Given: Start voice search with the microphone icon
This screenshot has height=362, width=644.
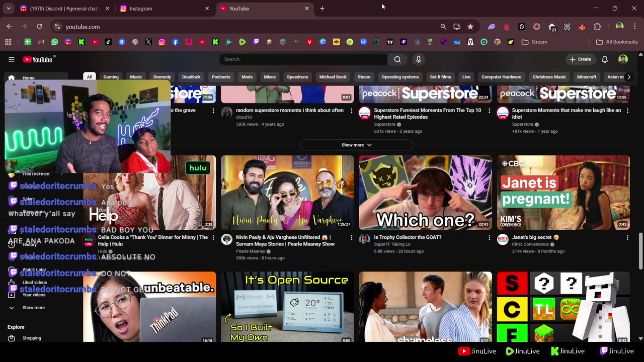Looking at the screenshot, I should [x=418, y=59].
